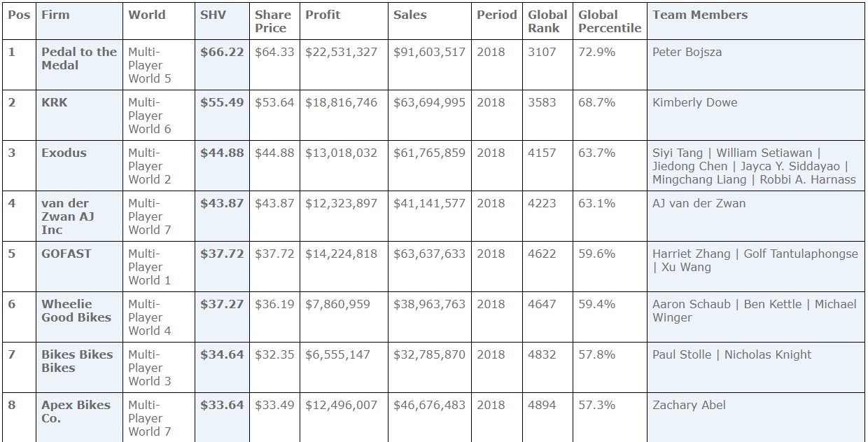Select Apex Bikes Co. firm name
This screenshot has height=442, width=868.
tap(76, 411)
